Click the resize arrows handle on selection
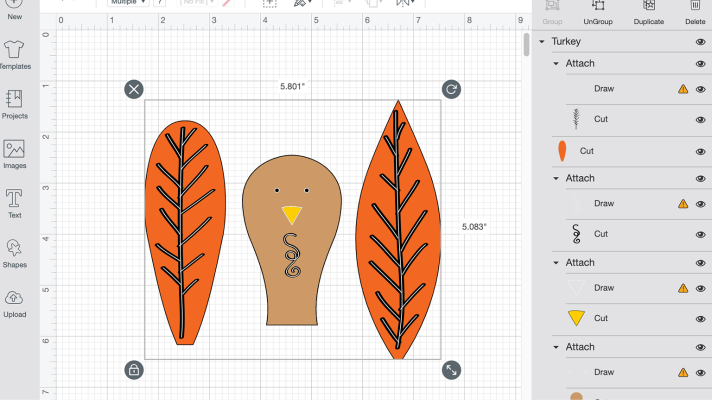Image resolution: width=712 pixels, height=400 pixels. 451,370
